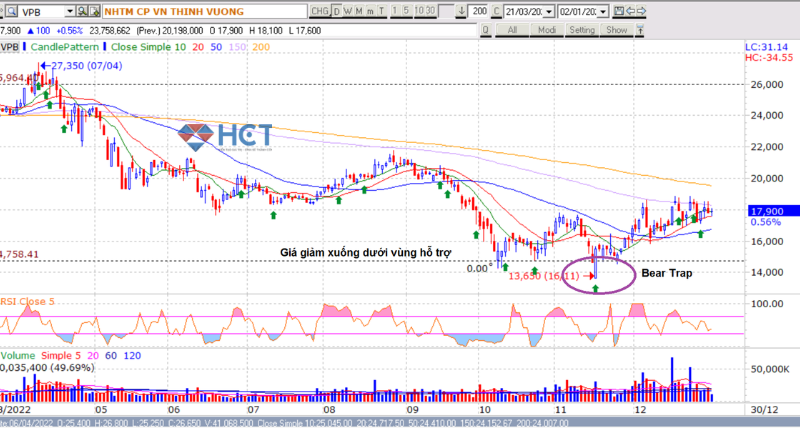Click the blue 50 moving average label

click(216, 47)
